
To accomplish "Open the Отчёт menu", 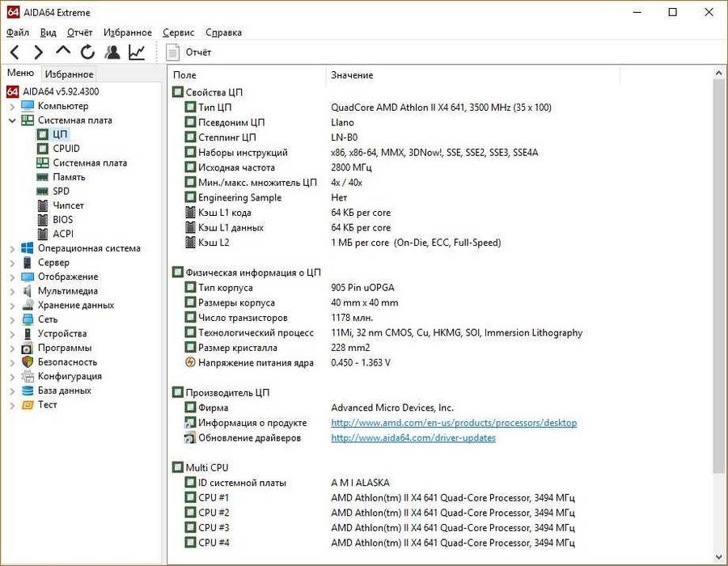I will coord(79,32).
